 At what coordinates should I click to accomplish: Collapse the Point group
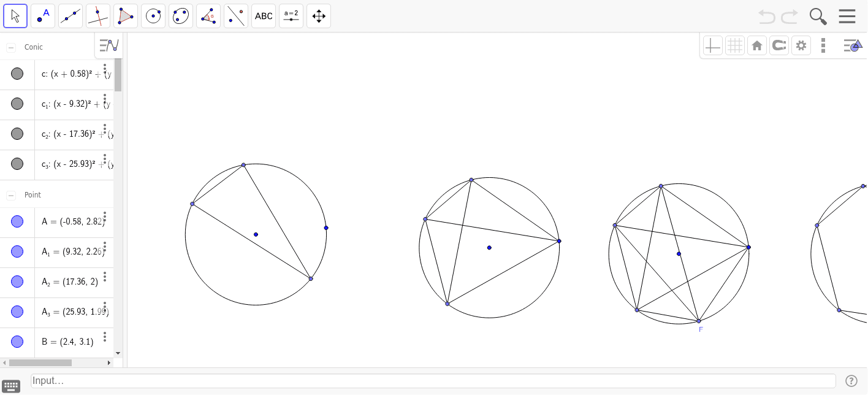(x=11, y=195)
